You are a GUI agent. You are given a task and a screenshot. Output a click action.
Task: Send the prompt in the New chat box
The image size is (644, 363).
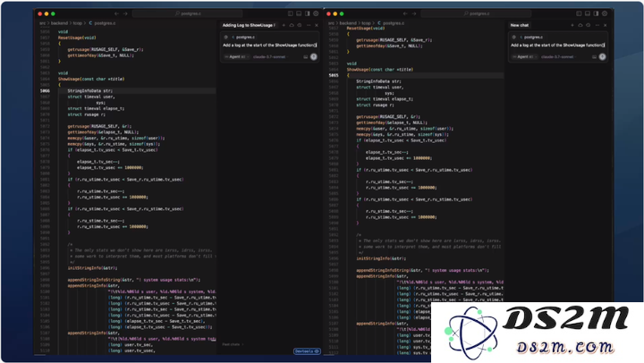pos(603,56)
